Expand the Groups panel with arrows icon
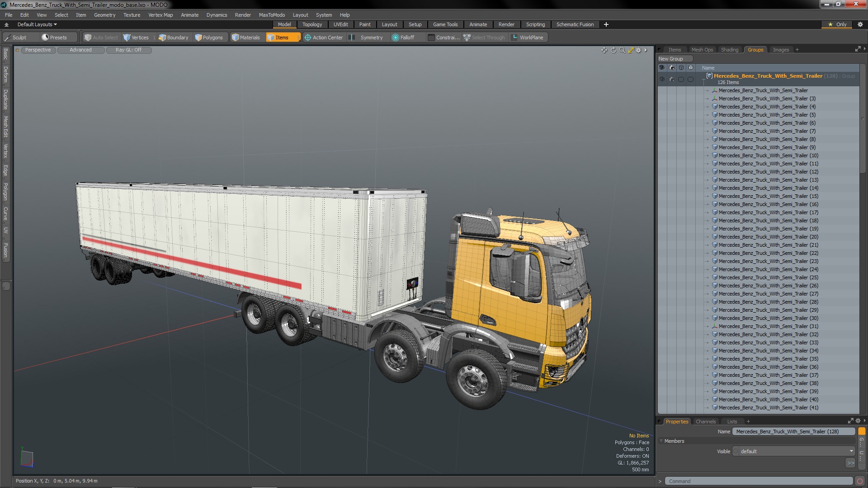 click(x=858, y=49)
